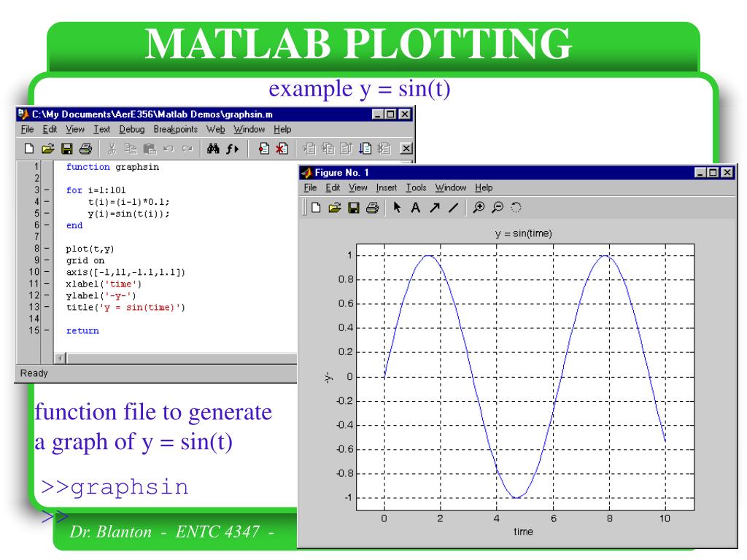Open the Debug menu in editor

click(131, 130)
